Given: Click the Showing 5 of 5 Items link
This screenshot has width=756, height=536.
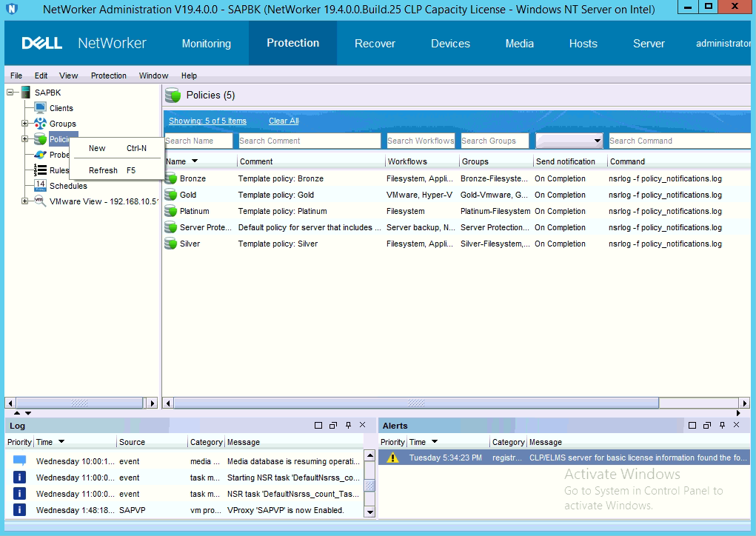Looking at the screenshot, I should point(207,121).
